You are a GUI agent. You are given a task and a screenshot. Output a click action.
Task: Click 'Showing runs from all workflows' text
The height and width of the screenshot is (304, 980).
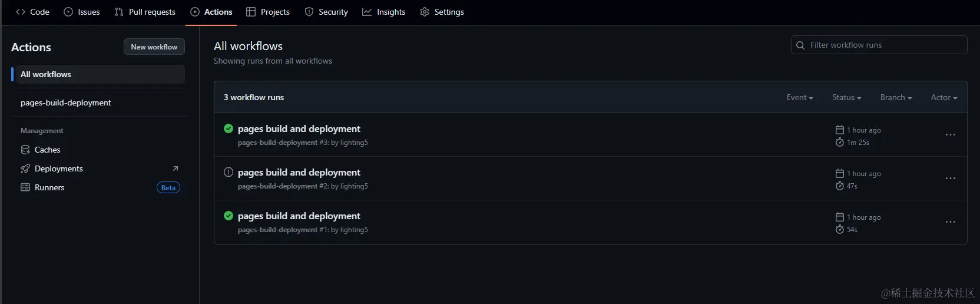point(273,61)
